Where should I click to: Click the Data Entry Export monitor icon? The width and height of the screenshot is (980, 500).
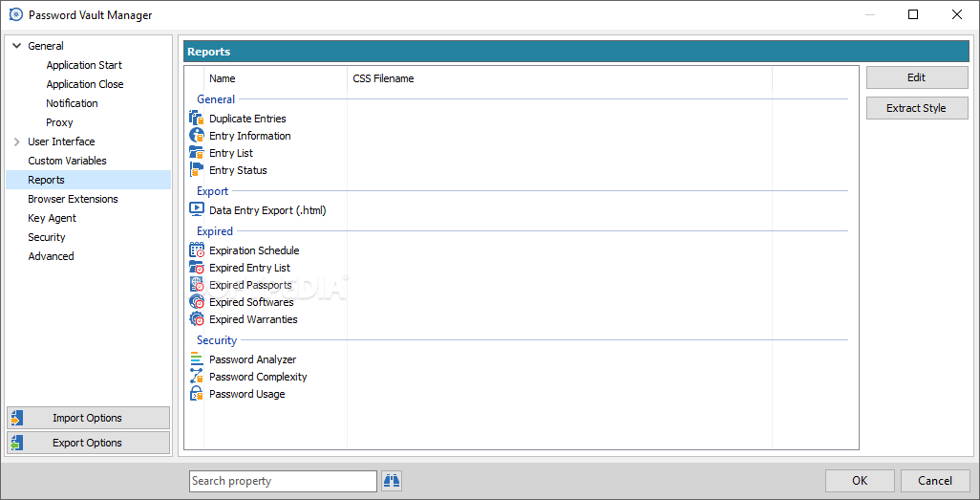click(x=196, y=210)
